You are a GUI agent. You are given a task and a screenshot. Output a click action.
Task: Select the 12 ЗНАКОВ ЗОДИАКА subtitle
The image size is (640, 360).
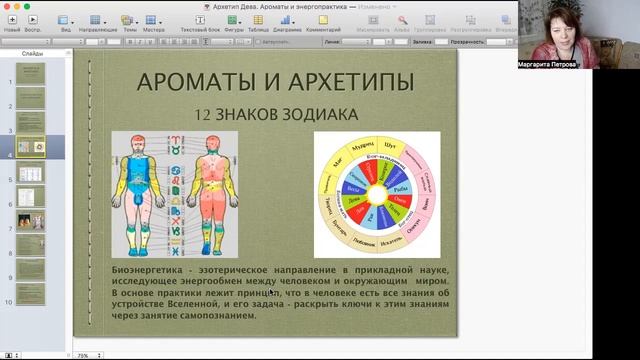tap(276, 114)
